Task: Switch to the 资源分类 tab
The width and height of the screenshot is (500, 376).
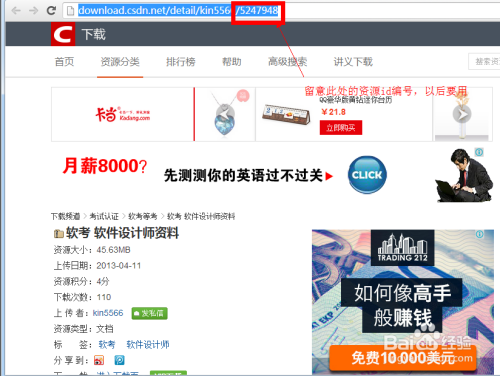Action: click(120, 62)
